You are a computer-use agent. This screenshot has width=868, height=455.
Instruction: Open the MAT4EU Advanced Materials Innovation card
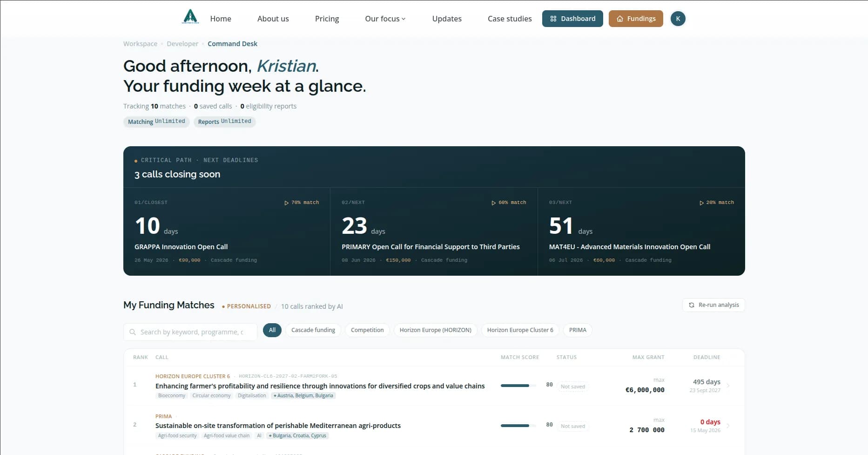tap(641, 231)
